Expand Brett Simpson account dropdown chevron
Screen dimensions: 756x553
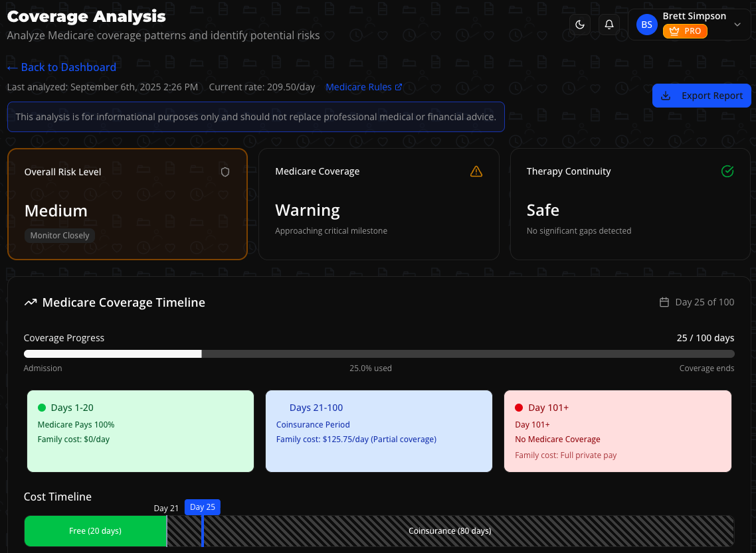pyautogui.click(x=737, y=25)
